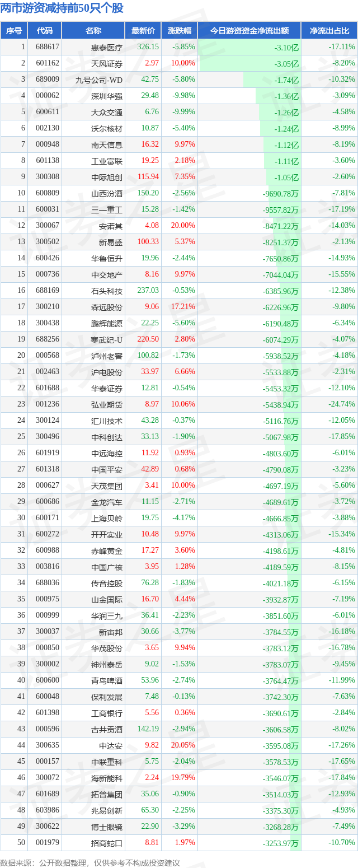Click stock name 保利发展
Image resolution: width=358 pixels, height=868 pixels.
pos(107,697)
